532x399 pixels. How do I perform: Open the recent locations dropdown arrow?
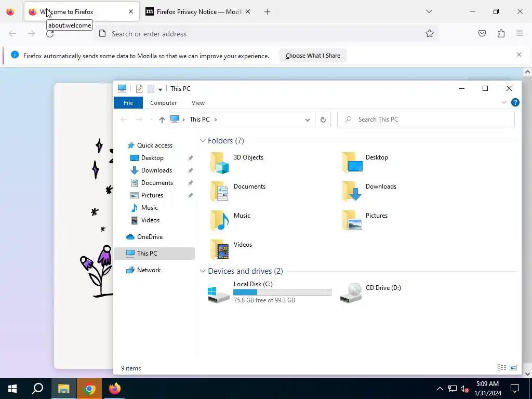coord(151,119)
